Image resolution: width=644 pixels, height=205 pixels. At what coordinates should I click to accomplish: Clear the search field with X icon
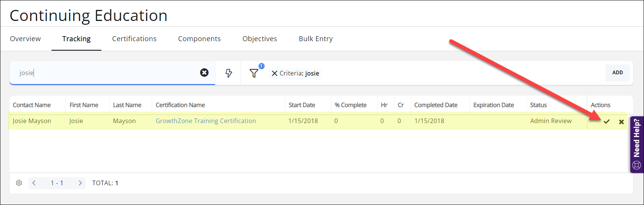[x=204, y=72]
